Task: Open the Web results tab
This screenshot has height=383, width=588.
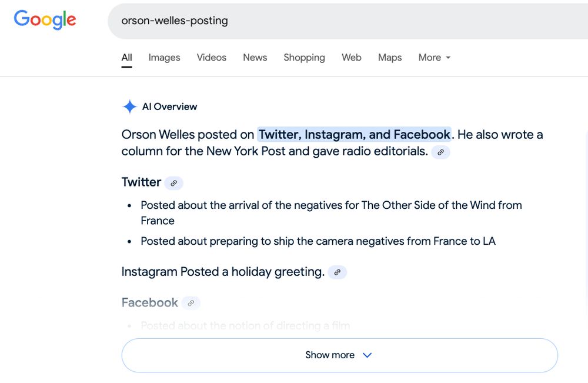Action: (352, 58)
